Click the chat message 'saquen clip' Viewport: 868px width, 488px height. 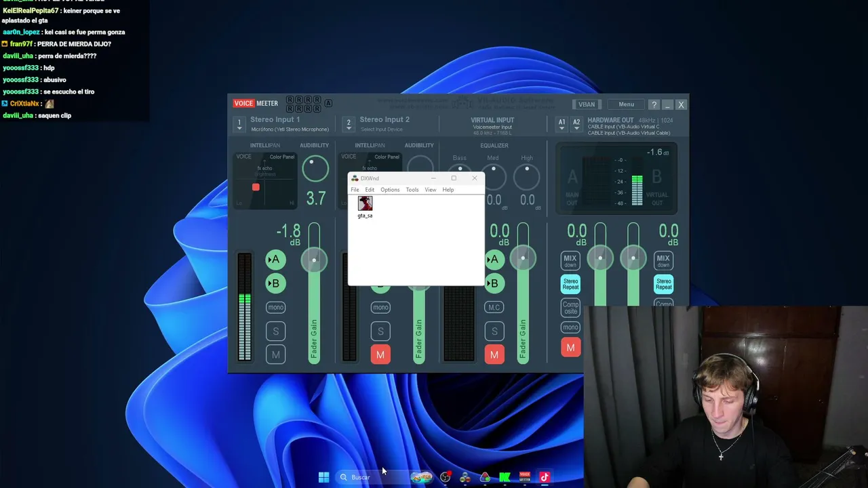[x=54, y=115]
